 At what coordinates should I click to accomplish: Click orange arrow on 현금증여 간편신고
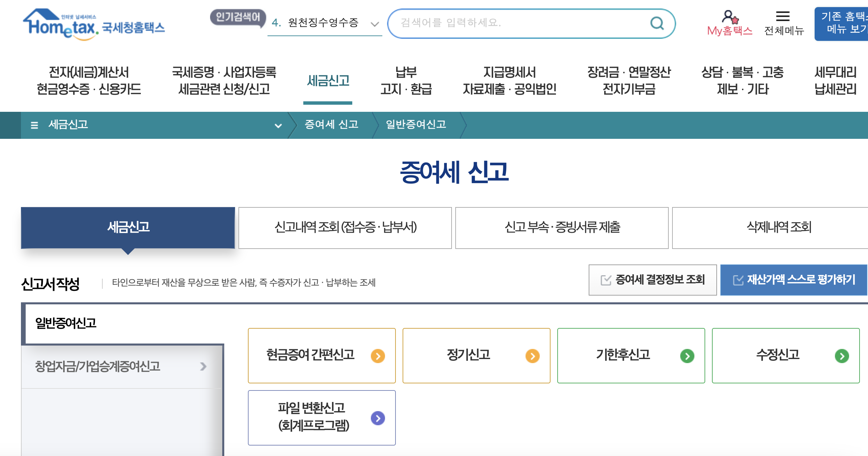click(378, 356)
